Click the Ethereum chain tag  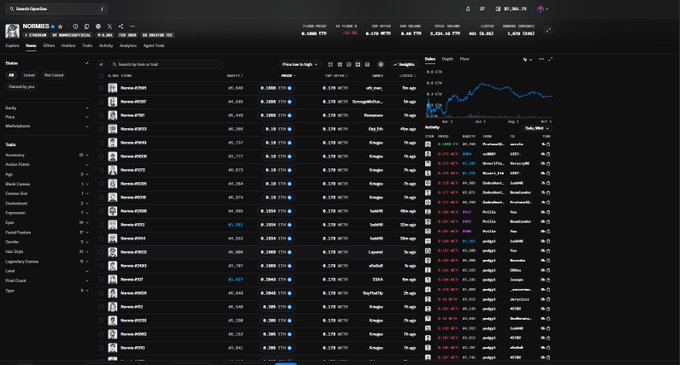point(36,35)
